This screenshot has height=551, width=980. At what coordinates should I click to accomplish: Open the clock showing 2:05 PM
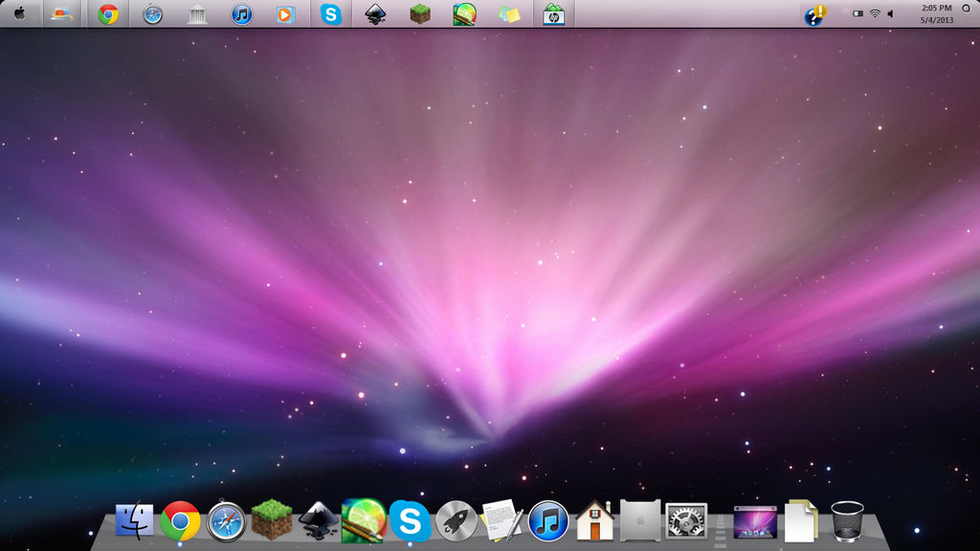click(936, 13)
